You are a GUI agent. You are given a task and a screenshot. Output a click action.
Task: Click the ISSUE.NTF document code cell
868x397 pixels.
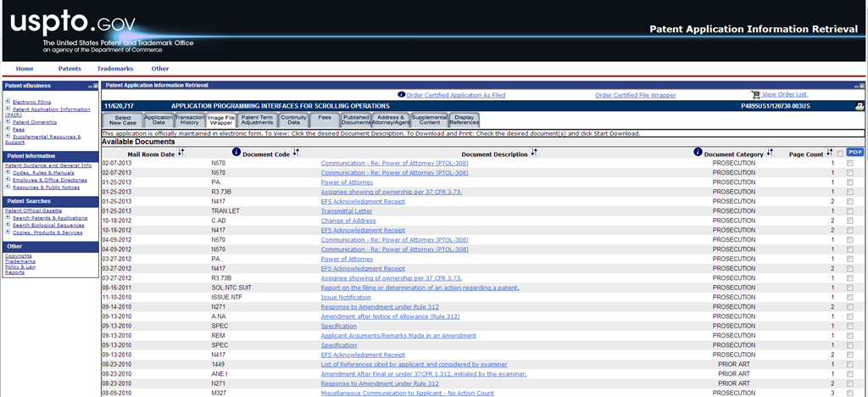(227, 298)
